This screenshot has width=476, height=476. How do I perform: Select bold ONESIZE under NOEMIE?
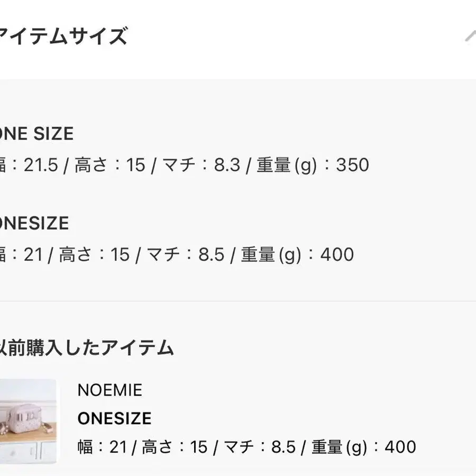[x=114, y=418]
